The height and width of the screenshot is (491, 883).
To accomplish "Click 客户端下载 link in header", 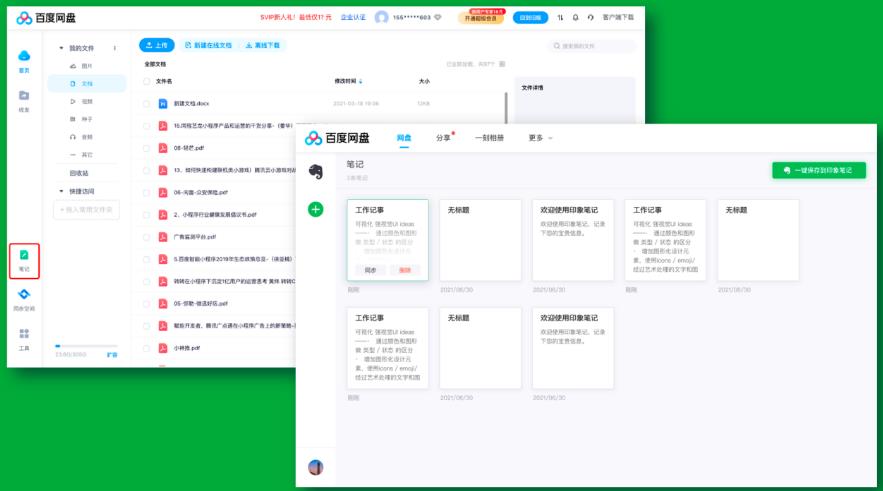I will [618, 17].
